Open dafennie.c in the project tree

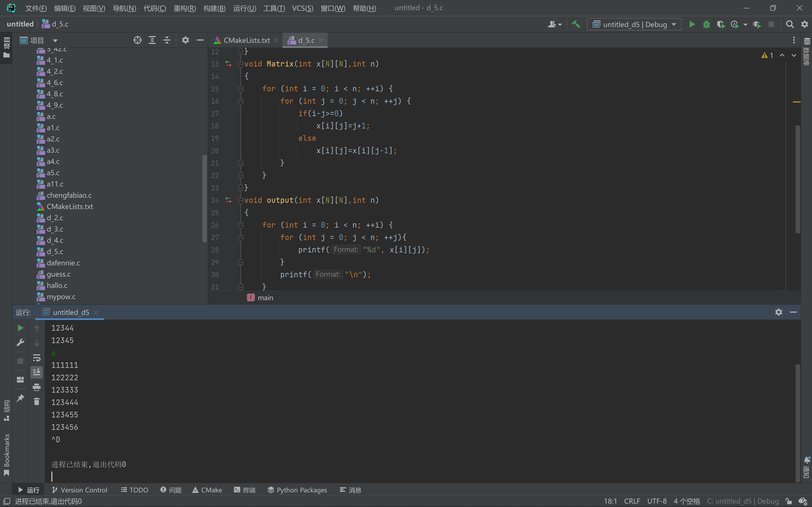pos(63,263)
